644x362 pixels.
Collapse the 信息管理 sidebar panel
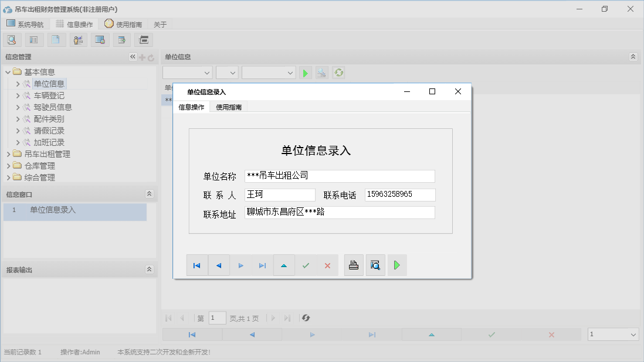click(x=132, y=57)
